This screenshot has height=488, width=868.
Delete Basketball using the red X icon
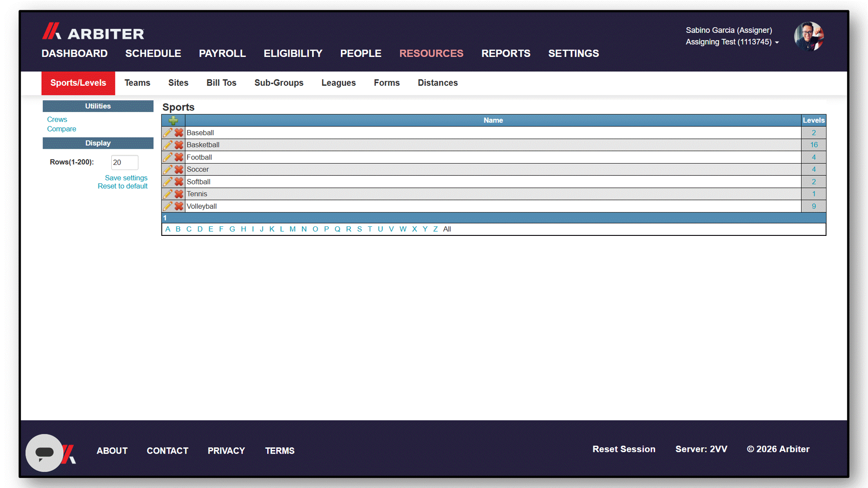point(179,145)
